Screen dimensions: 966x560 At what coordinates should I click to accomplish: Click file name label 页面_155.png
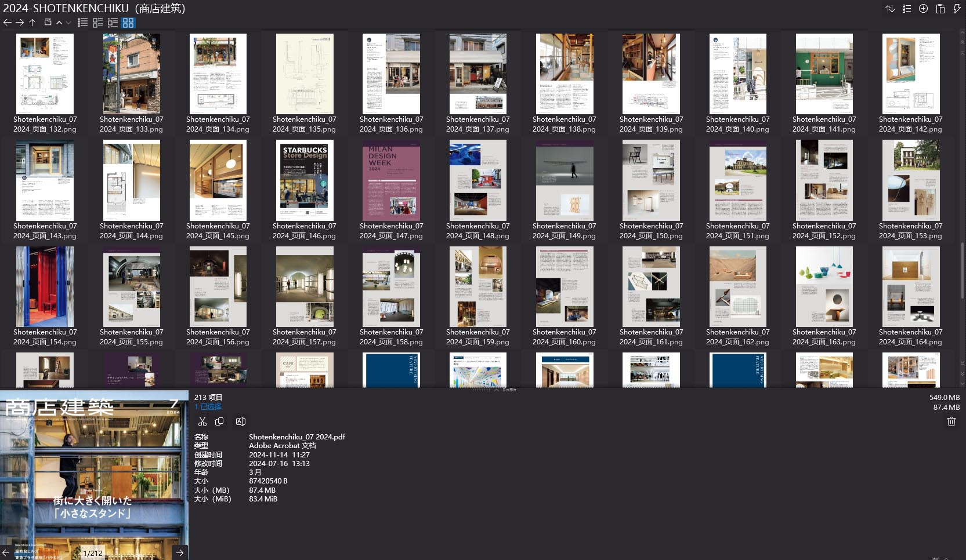132,337
